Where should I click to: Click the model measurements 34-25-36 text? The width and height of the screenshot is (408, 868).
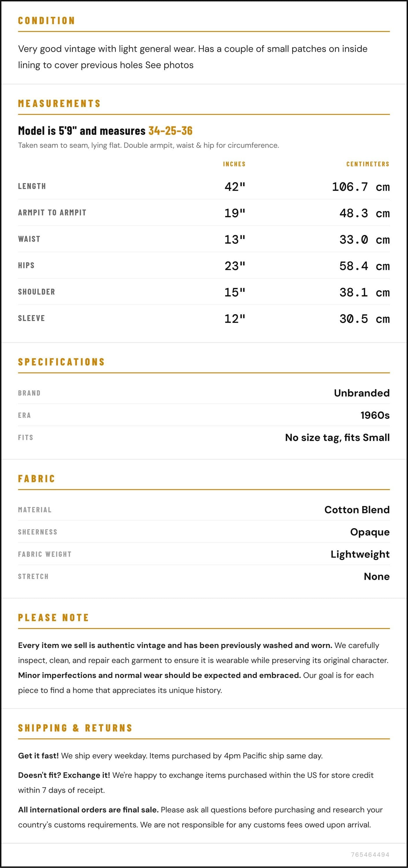point(170,130)
